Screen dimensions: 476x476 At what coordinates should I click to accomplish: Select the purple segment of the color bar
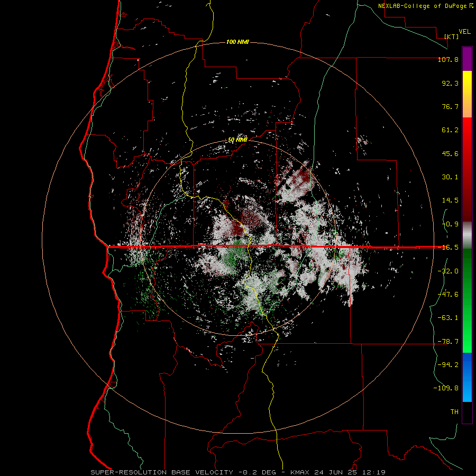click(467, 59)
